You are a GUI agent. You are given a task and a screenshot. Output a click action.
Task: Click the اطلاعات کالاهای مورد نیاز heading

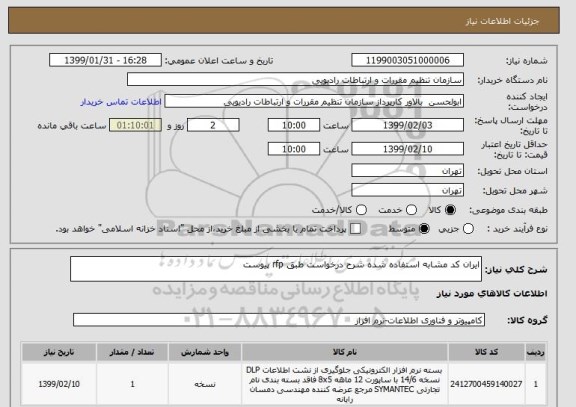pyautogui.click(x=492, y=293)
